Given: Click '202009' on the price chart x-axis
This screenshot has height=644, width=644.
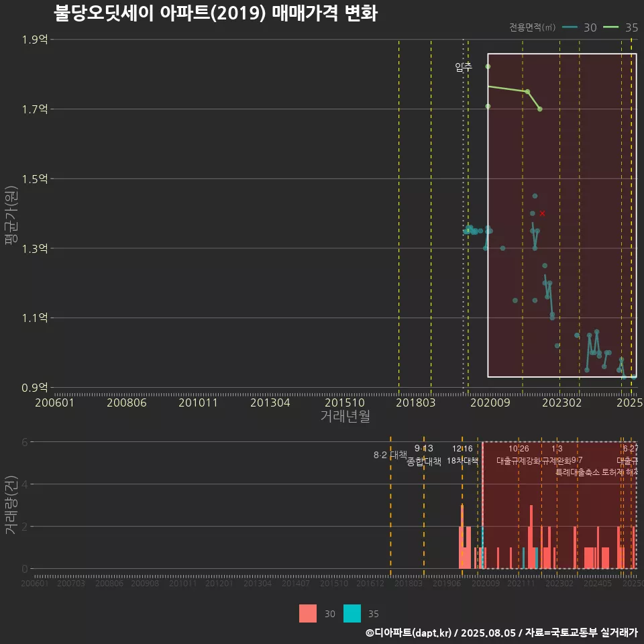Looking at the screenshot, I should coord(490,402).
